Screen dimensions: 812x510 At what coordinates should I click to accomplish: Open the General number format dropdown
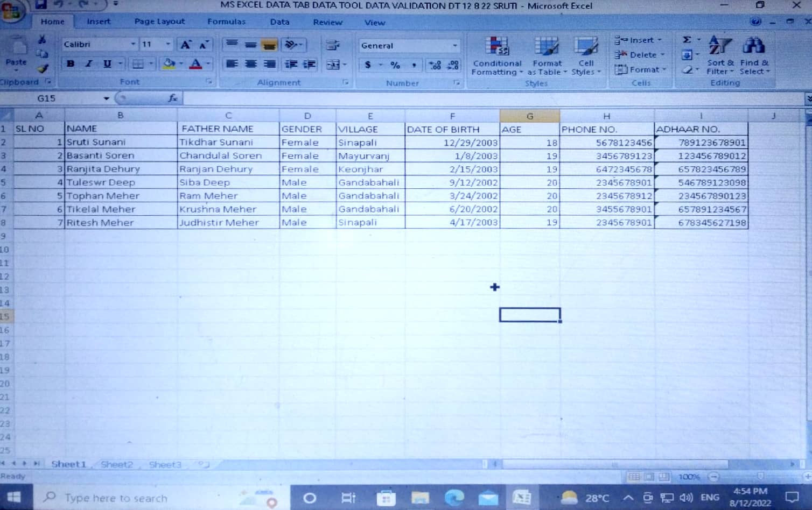point(455,46)
